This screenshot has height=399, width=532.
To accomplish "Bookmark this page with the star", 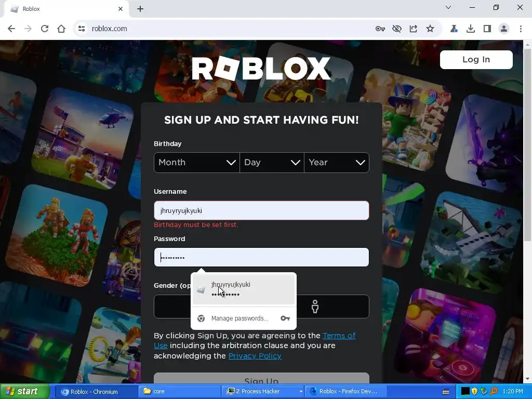I will click(x=430, y=29).
